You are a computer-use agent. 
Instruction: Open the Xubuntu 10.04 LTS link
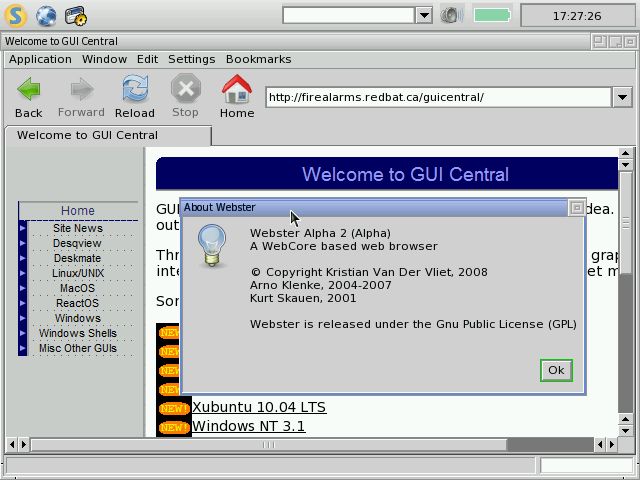point(259,407)
